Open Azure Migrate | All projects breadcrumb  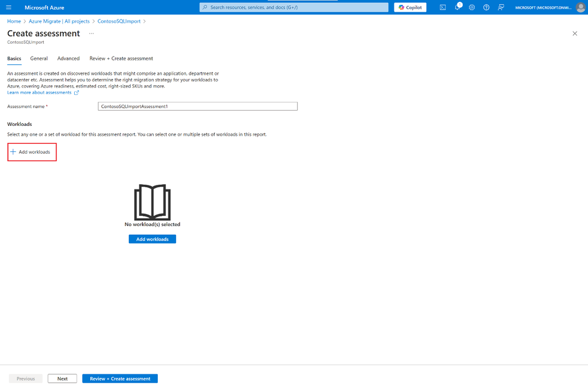pos(59,21)
